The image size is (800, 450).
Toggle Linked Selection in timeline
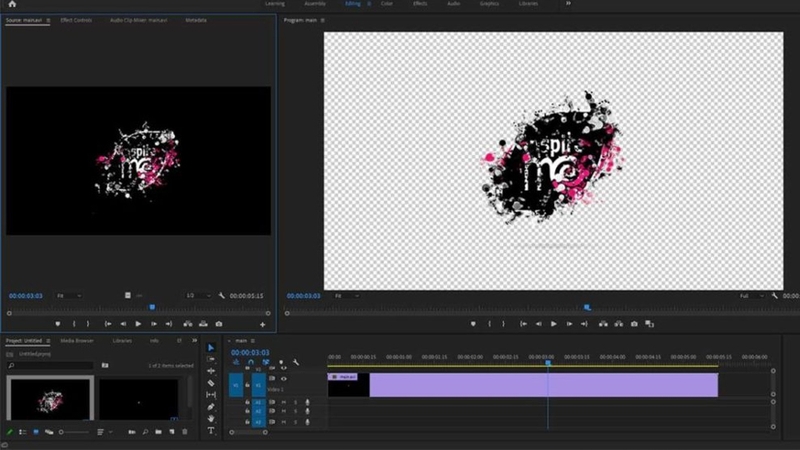pos(265,362)
